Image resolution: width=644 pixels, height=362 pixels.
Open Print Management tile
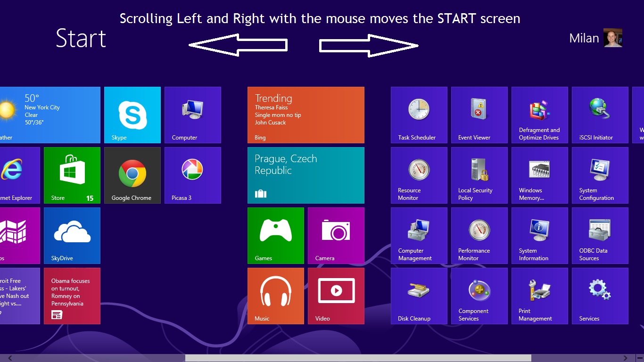(540, 296)
